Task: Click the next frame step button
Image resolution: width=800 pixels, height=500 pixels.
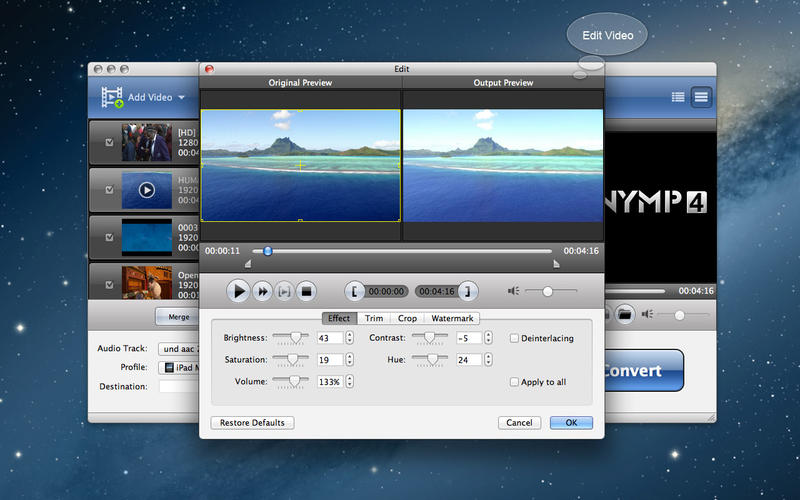Action: point(285,291)
